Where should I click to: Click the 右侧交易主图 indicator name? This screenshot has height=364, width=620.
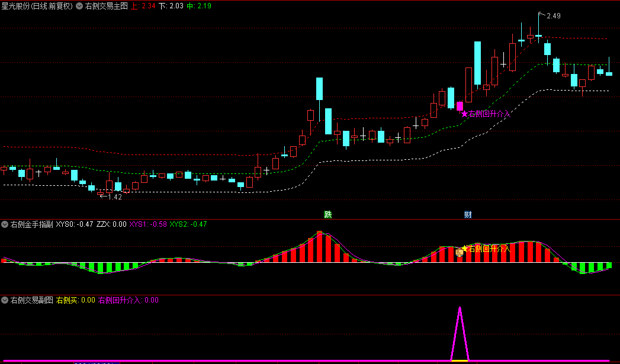[107, 6]
